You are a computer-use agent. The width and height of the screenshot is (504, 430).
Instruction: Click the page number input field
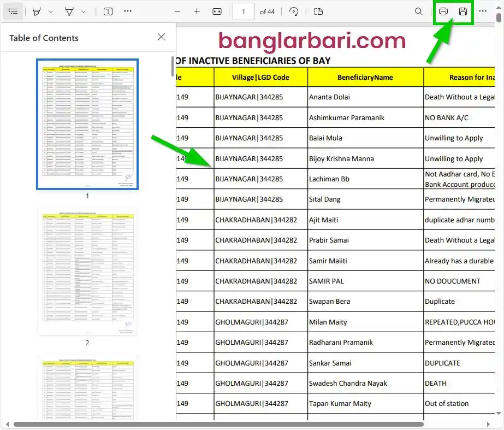[244, 11]
